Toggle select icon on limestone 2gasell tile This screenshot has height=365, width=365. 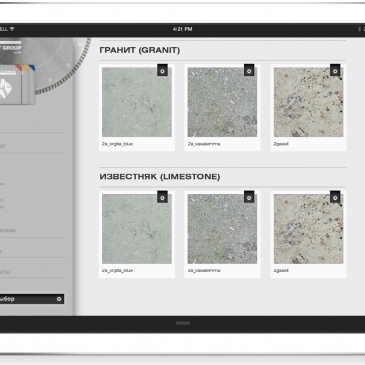click(335, 197)
